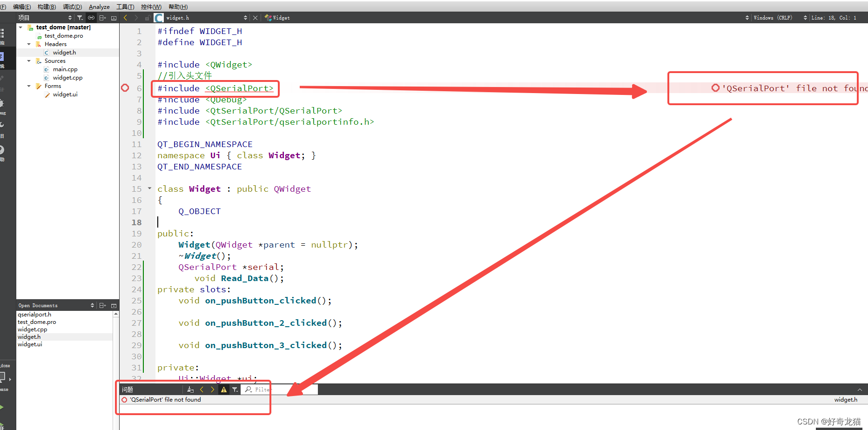Viewport: 868px width, 430px height.
Task: Toggle the file lock padlock icon
Action: (147, 17)
